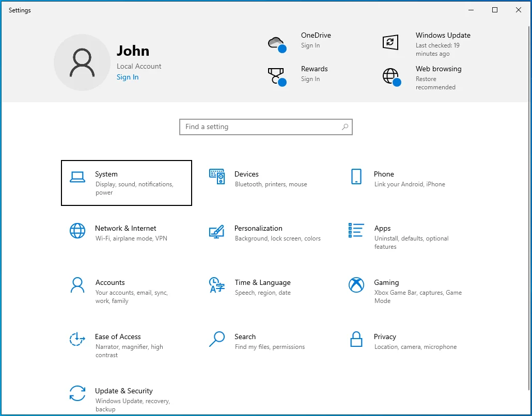Open the Devices keyboard and speaker icon
This screenshot has height=416, width=532.
coord(217,177)
